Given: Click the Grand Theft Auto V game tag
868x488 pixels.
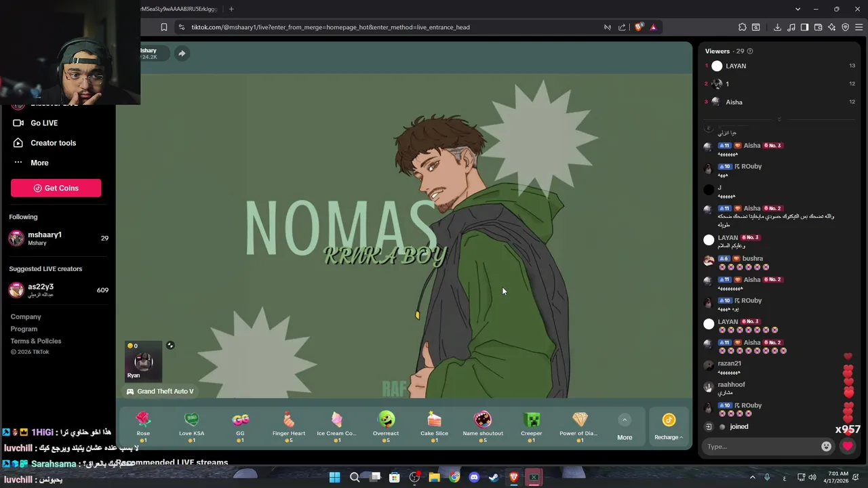Looking at the screenshot, I should coord(160,391).
